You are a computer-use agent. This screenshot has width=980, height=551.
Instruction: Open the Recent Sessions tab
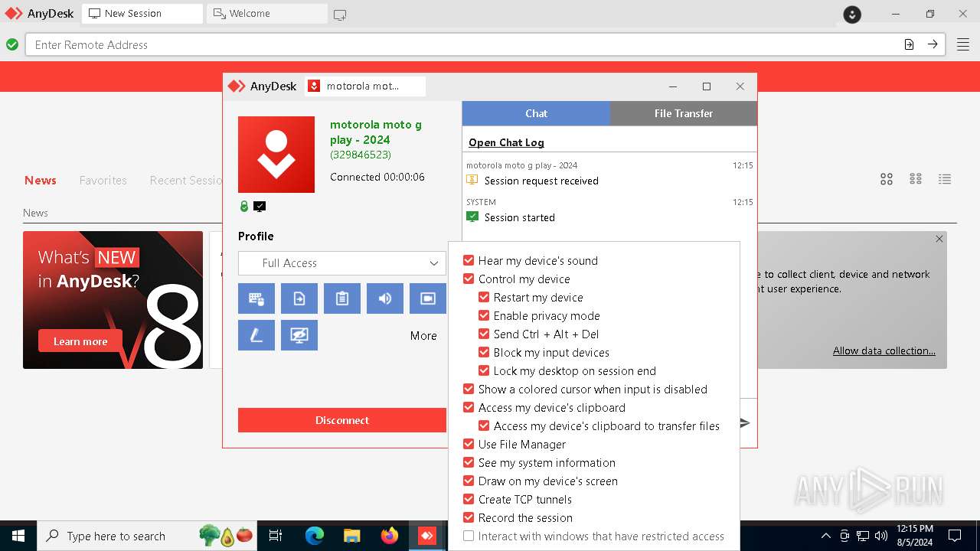(186, 180)
